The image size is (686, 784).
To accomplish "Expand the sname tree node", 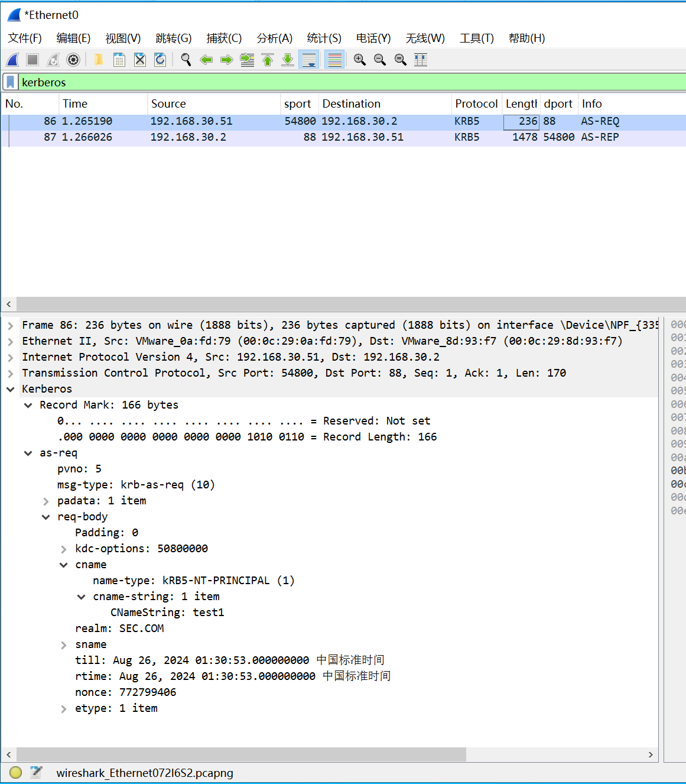I will (64, 645).
